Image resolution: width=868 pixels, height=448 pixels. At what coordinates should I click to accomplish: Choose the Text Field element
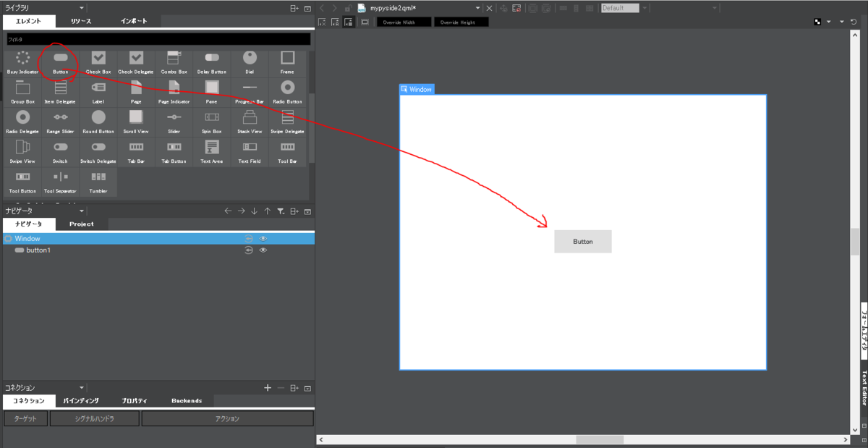click(x=250, y=152)
